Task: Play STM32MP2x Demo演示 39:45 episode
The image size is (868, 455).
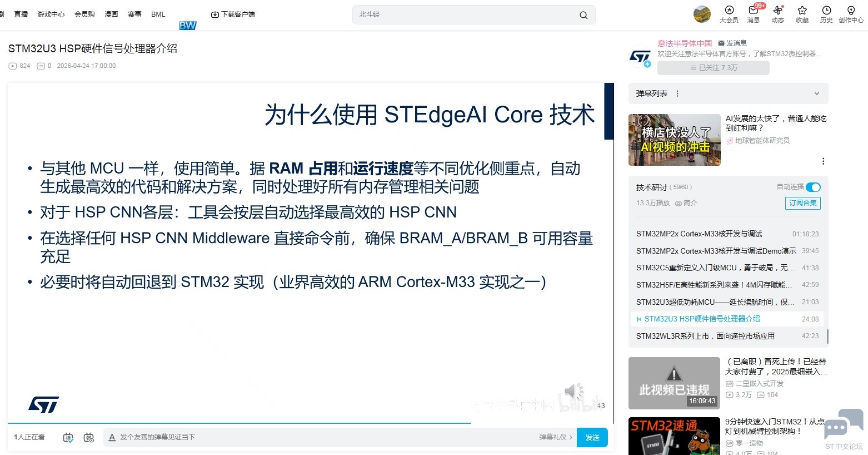Action: pos(727,251)
